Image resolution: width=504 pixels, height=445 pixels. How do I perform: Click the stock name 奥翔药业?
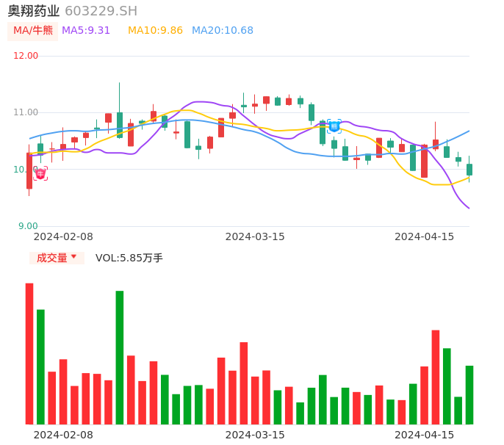(34, 11)
